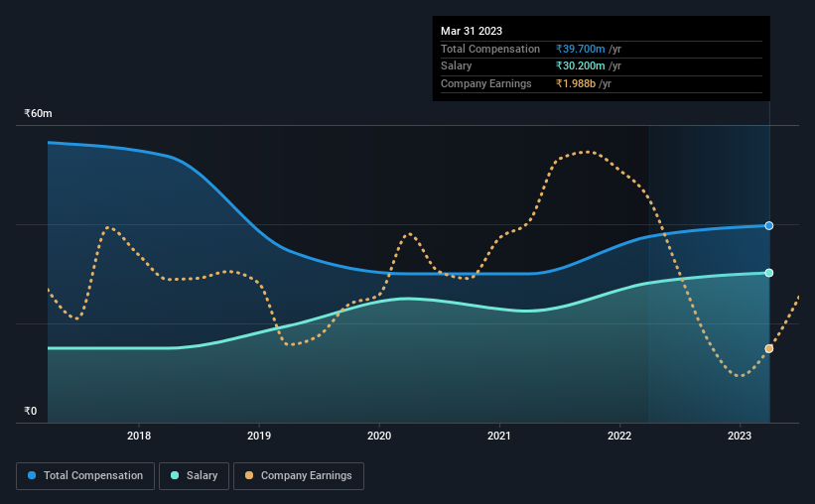Image resolution: width=815 pixels, height=504 pixels.
Task: Click the orange Company Earnings data point marker
Action: coord(768,348)
